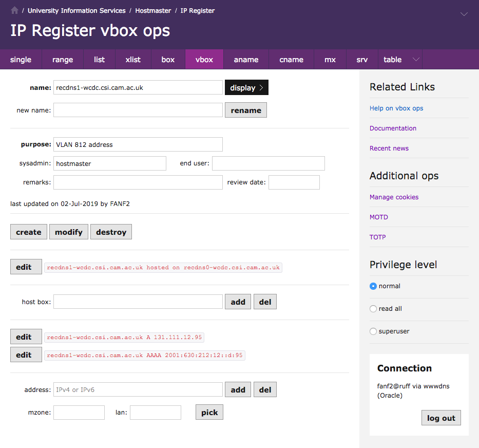Open Help on vbox ops link
479x448 pixels.
pyautogui.click(x=396, y=108)
